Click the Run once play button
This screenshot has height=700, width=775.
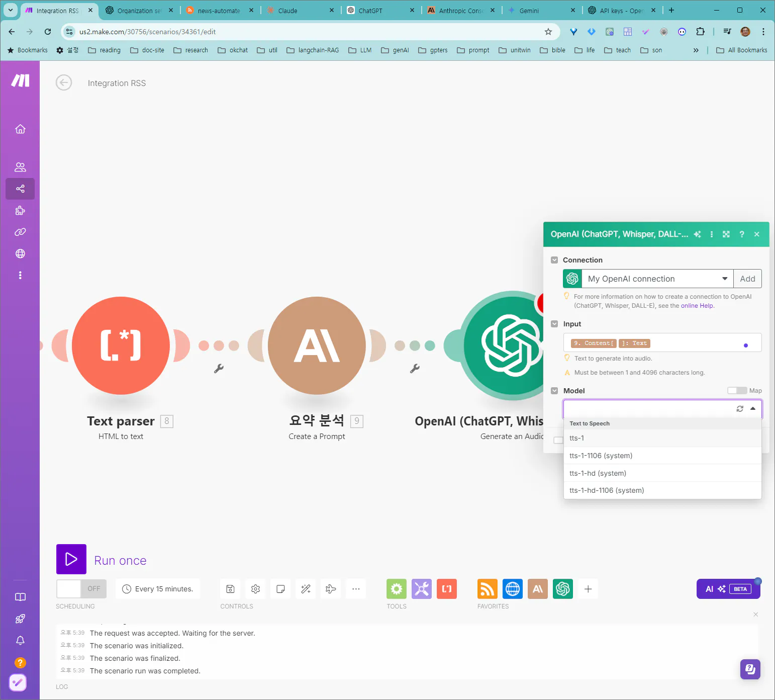click(x=71, y=559)
